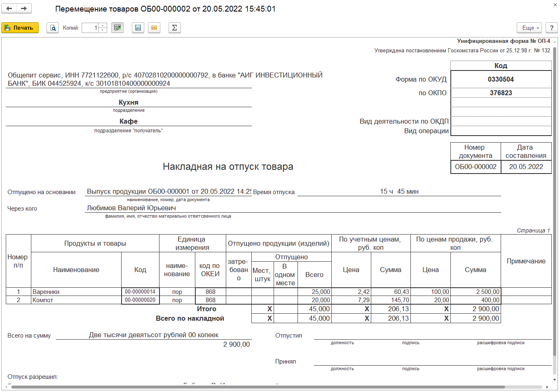Open the Еще dropdown menu
560x392 pixels.
pos(529,28)
